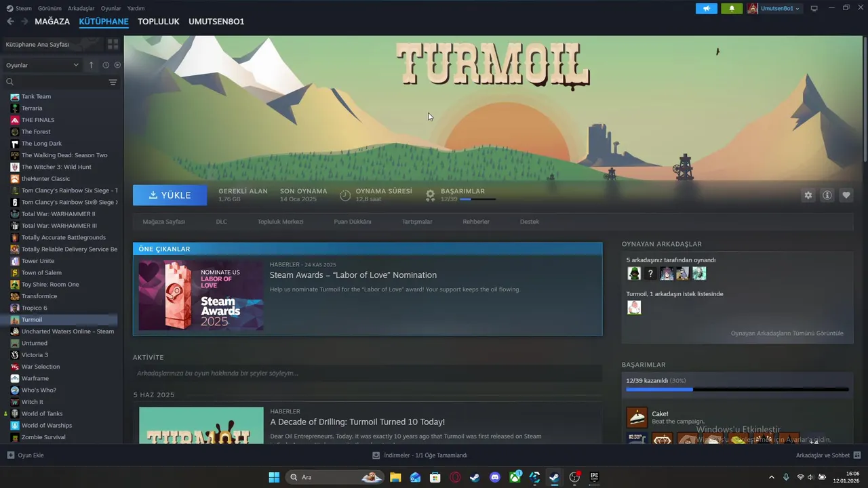Open the Görünüm menu
Viewport: 868px width, 488px height.
[50, 8]
